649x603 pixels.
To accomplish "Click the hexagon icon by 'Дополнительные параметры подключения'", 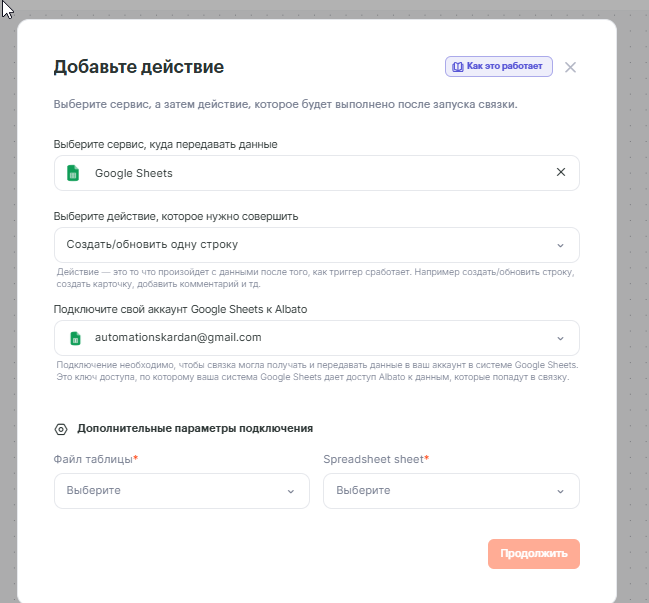I will point(61,429).
